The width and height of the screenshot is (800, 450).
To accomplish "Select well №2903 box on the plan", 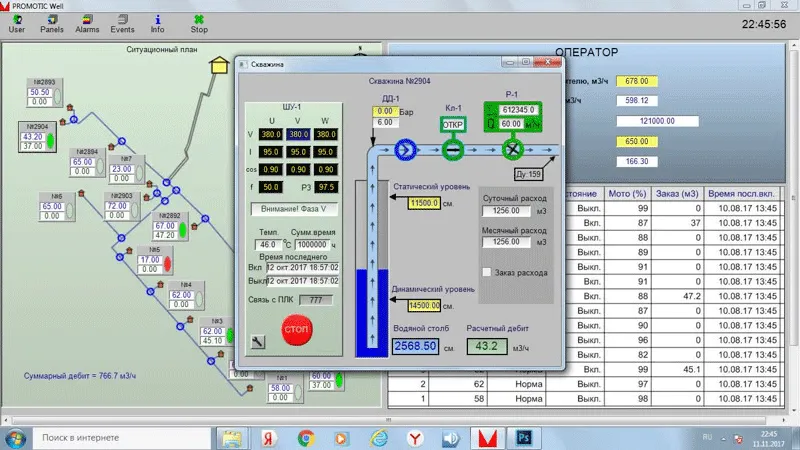I will pyautogui.click(x=121, y=206).
